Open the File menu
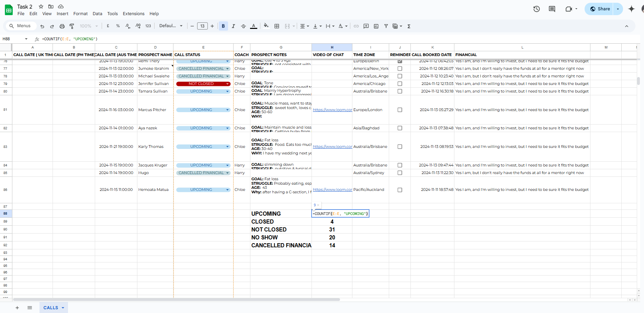The height and width of the screenshot is (313, 644). 21,14
